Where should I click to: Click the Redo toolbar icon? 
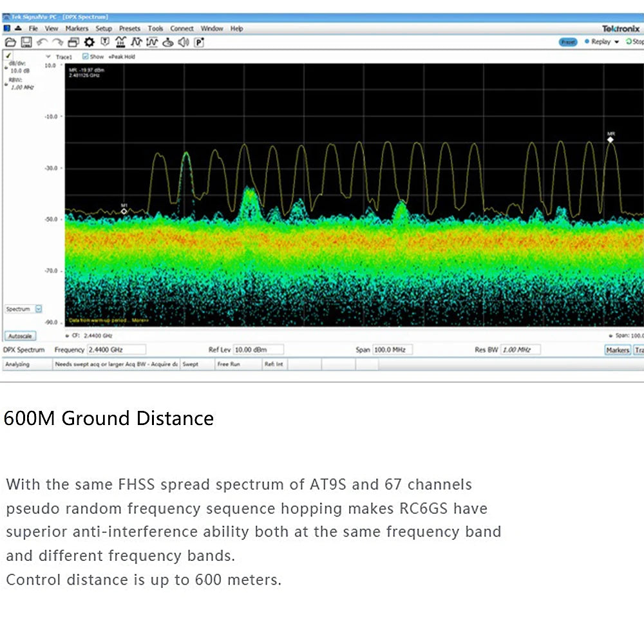pyautogui.click(x=57, y=42)
